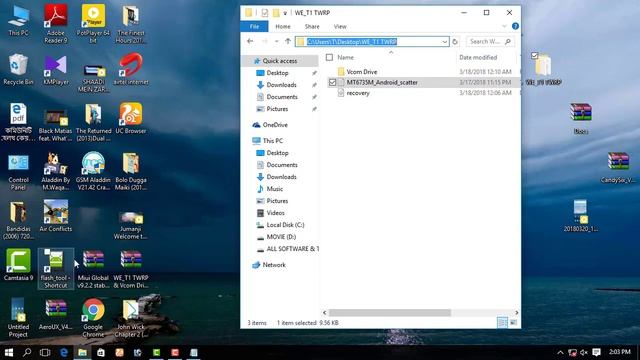Select UC Browser desktop icon

pos(131,118)
